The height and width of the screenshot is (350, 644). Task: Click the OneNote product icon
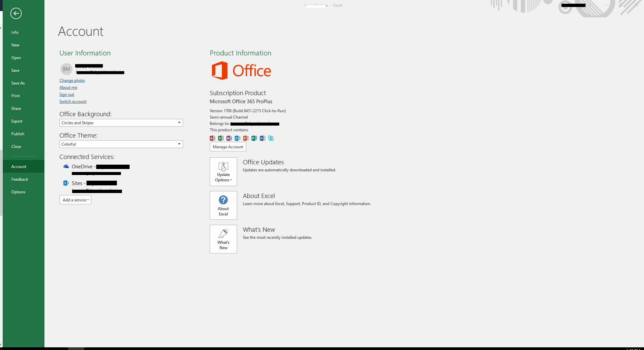pyautogui.click(x=229, y=138)
